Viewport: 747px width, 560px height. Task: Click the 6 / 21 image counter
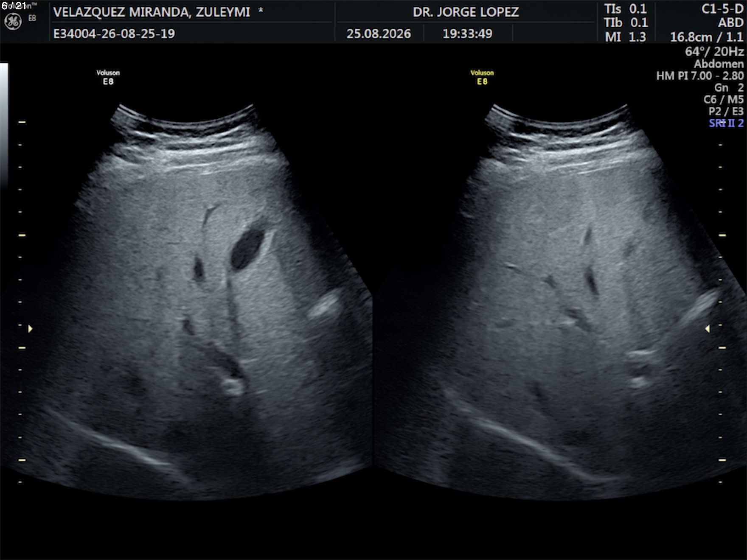(14, 6)
